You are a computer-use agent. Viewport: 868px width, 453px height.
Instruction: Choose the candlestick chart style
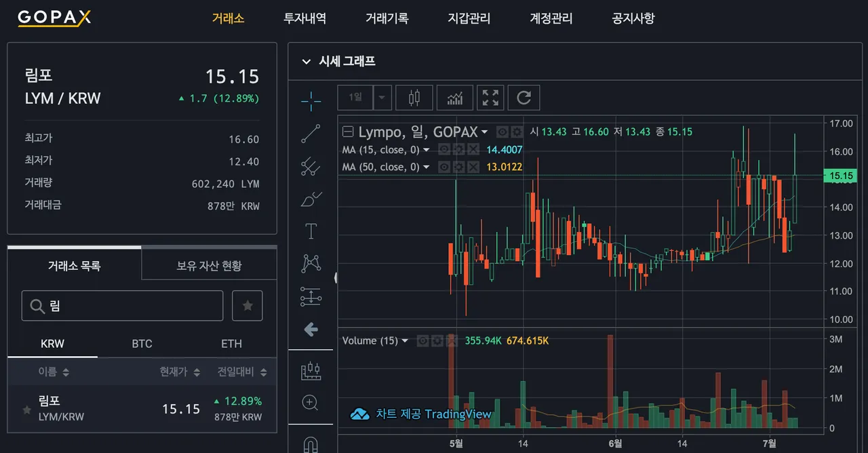pos(414,97)
